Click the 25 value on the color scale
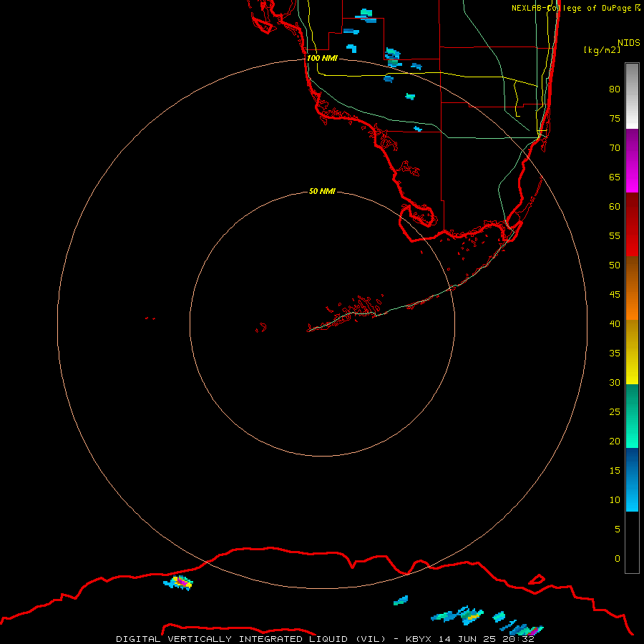The height and width of the screenshot is (644, 644). [615, 412]
